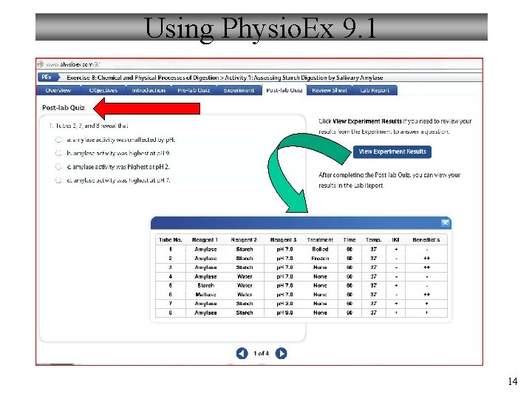Viewport: 532px width, 399px height.
Task: Select answer b: highest at pH 9
Action: [58, 153]
